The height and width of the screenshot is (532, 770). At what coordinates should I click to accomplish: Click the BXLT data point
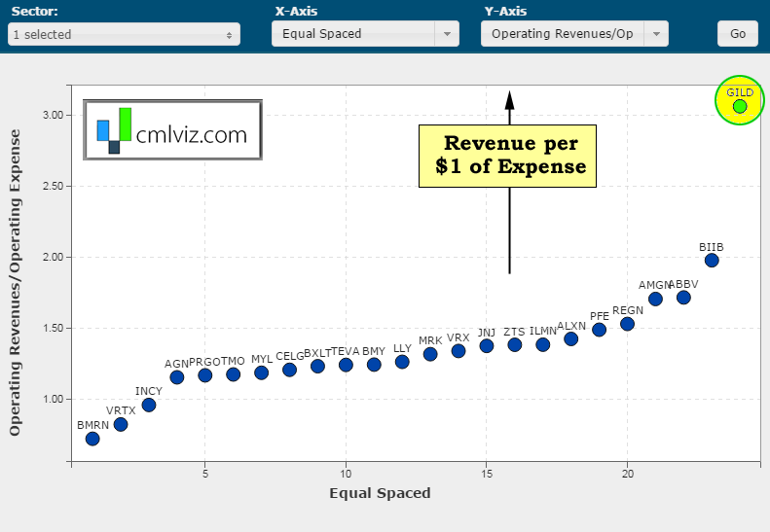(x=317, y=366)
